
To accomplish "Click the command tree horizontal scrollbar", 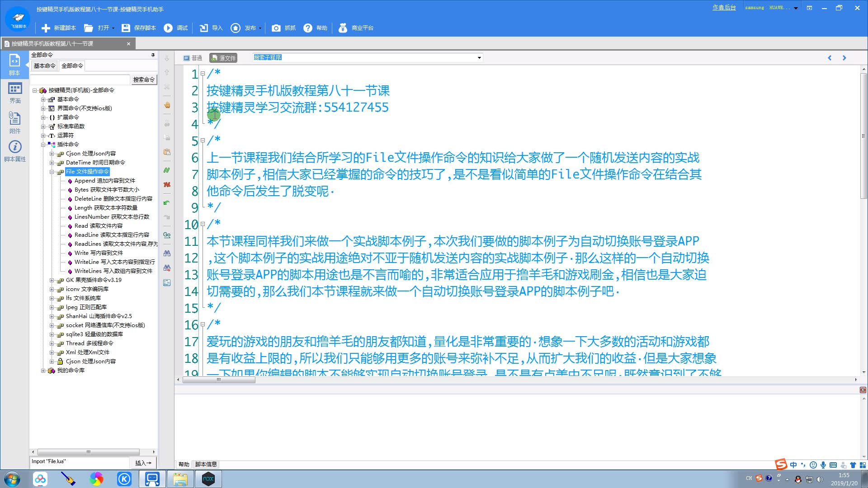I will pyautogui.click(x=89, y=452).
